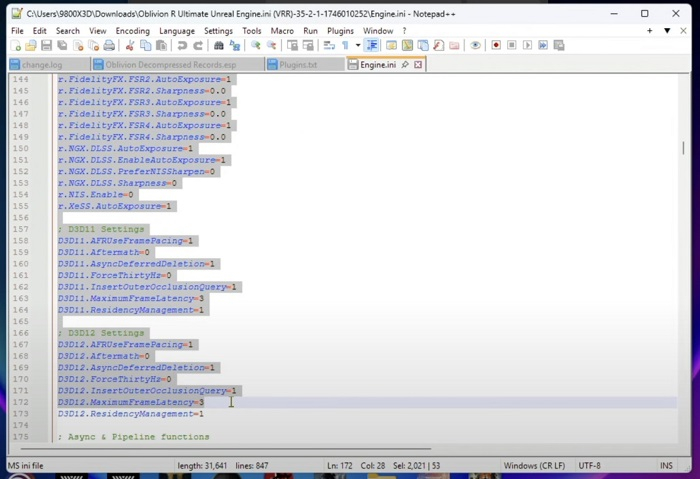This screenshot has width=700, height=479.
Task: Open Find with the binoculars icon
Action: pos(219,46)
